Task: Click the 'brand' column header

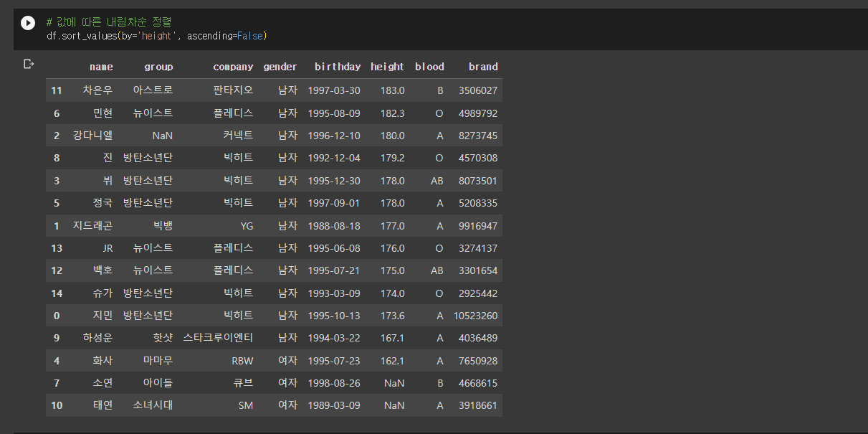Action: [483, 67]
